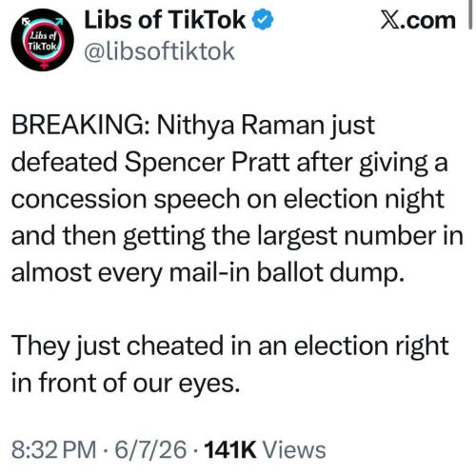Click the name 'Spencer Pratt' in post

point(207,163)
